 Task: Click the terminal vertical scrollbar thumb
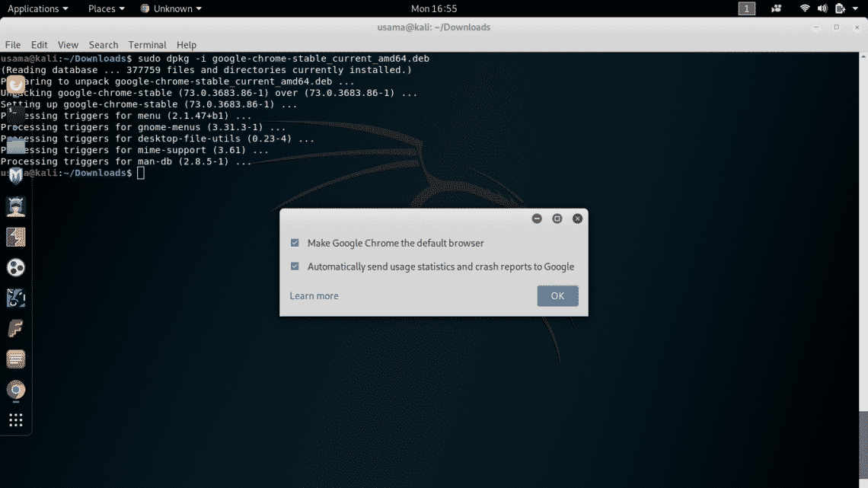[x=863, y=445]
